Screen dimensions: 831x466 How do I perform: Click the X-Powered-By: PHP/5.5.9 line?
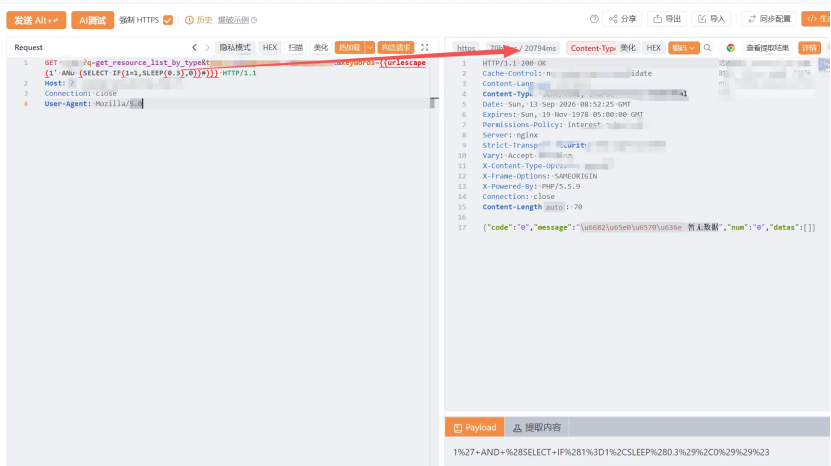pos(531,186)
